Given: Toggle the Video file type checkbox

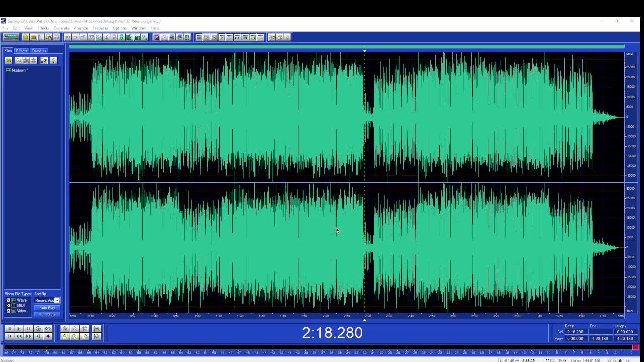Looking at the screenshot, I should pyautogui.click(x=8, y=311).
